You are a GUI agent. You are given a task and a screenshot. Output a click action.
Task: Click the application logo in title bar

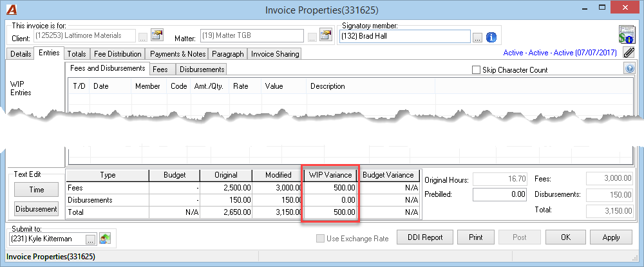(12, 10)
